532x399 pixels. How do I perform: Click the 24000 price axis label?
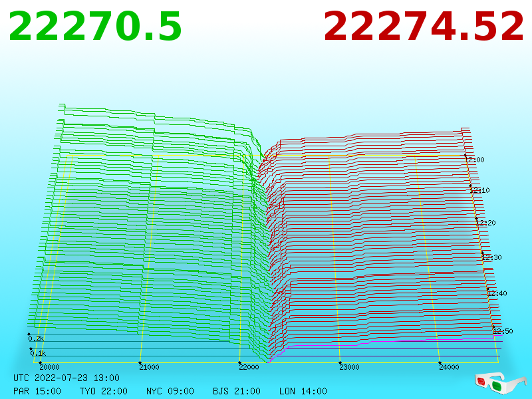click(449, 367)
